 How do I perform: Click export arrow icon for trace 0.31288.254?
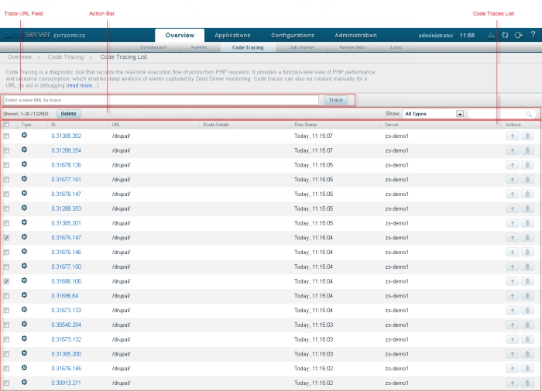coord(513,150)
